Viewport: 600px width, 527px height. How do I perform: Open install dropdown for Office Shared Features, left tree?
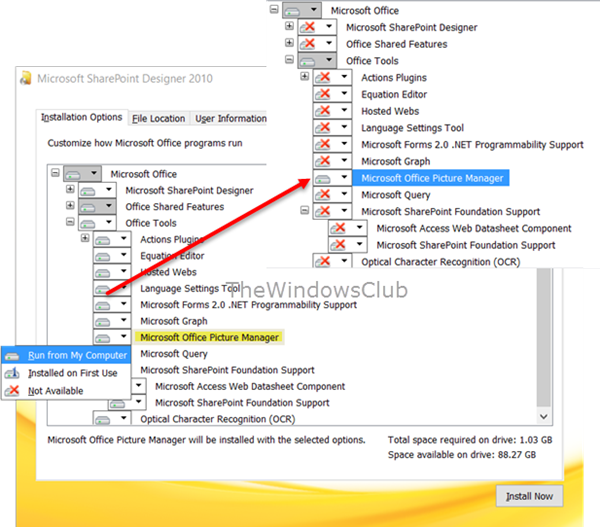[x=109, y=206]
